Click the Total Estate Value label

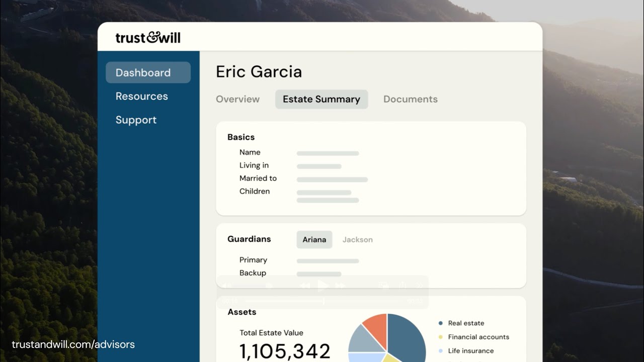coord(272,333)
